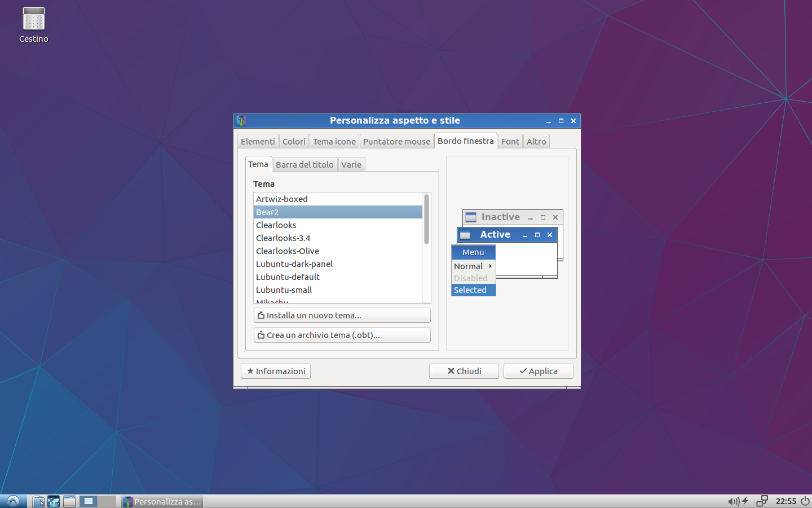Launch the file manager from the taskbar
Viewport: 812px width, 508px height.
click(38, 501)
